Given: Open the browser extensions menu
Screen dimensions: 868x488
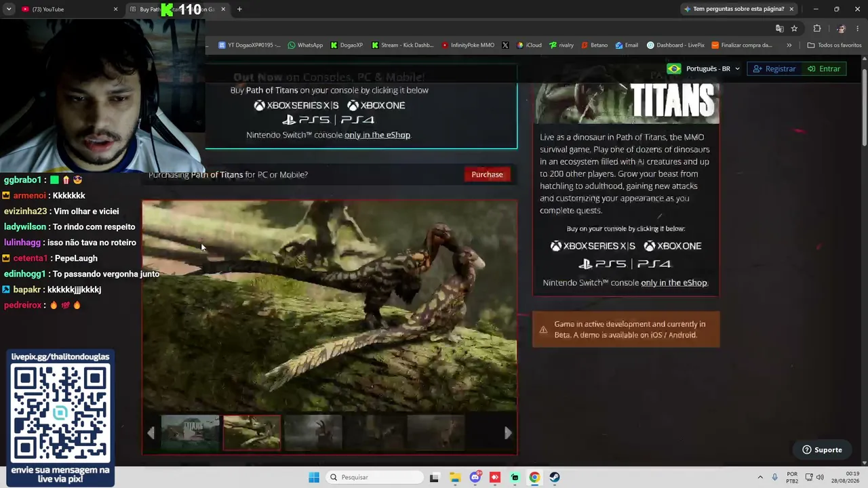Looking at the screenshot, I should (x=817, y=28).
